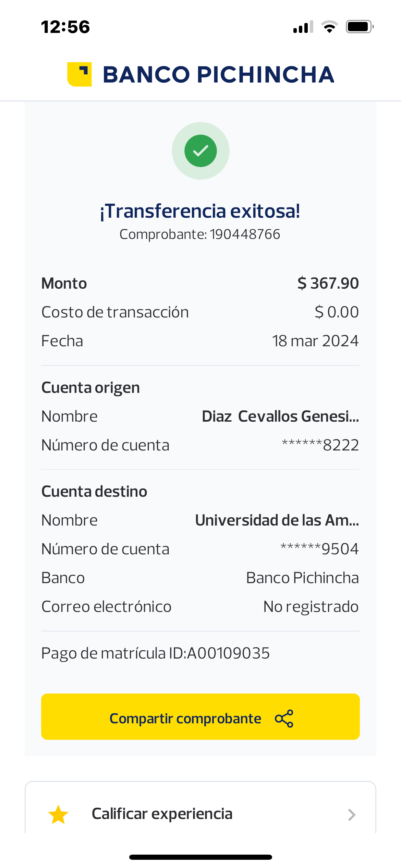Open the Calificar experiencia chevron arrow
401x868 pixels.
click(x=352, y=815)
